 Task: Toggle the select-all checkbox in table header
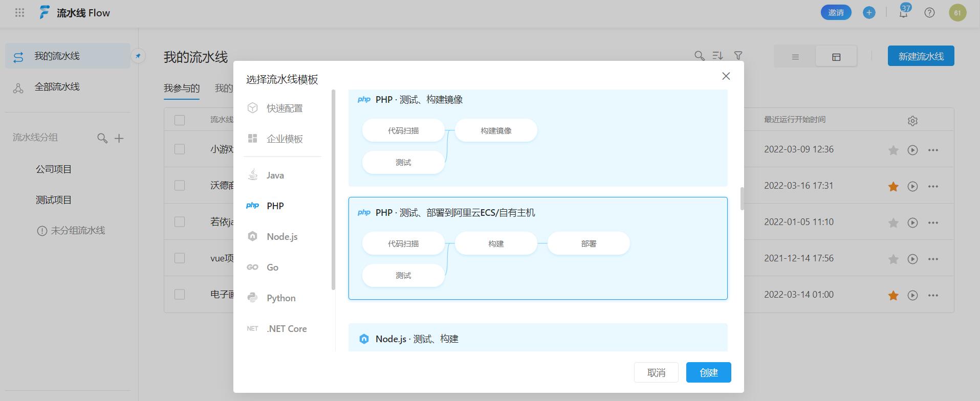[x=180, y=120]
